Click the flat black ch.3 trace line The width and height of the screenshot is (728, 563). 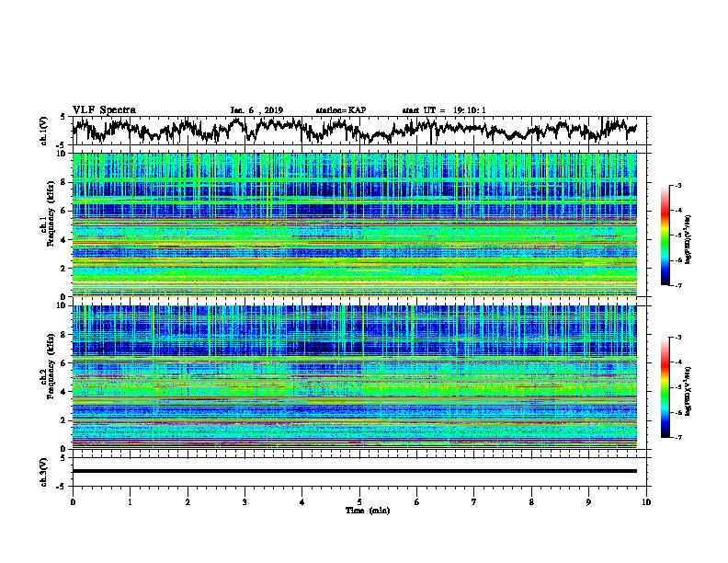click(x=355, y=471)
